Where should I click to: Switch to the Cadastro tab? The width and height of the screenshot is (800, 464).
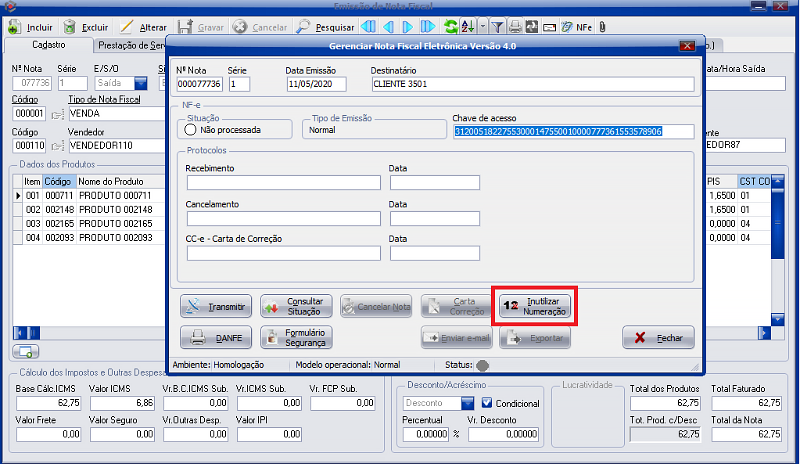click(47, 45)
